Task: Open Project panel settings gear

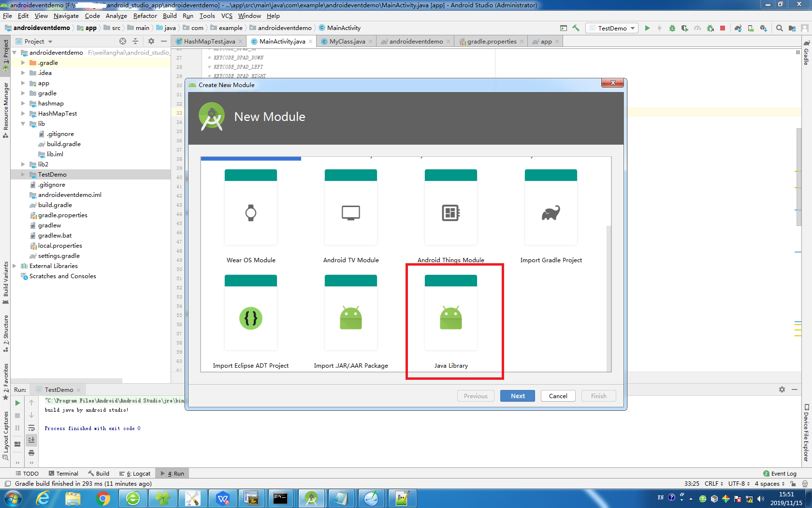Action: click(151, 41)
